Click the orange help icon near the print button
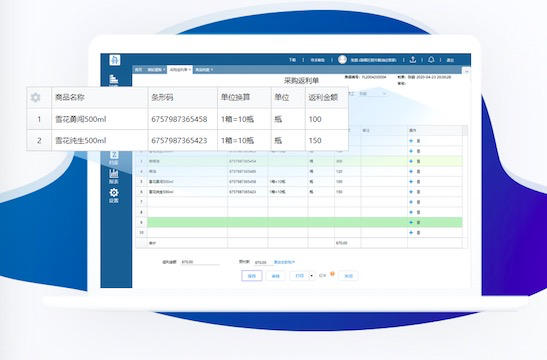The image size is (547, 360). [332, 274]
